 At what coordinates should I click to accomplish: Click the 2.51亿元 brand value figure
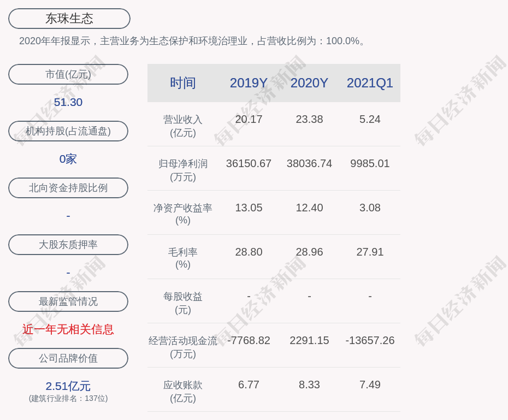68,386
